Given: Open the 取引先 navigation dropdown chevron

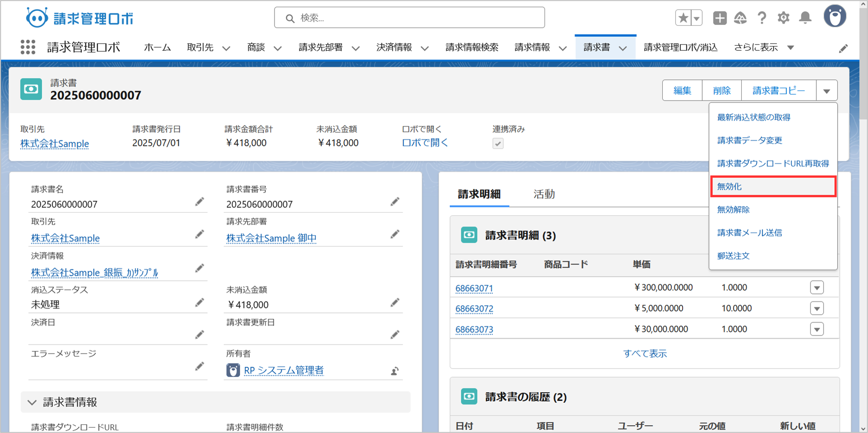Looking at the screenshot, I should tap(226, 48).
